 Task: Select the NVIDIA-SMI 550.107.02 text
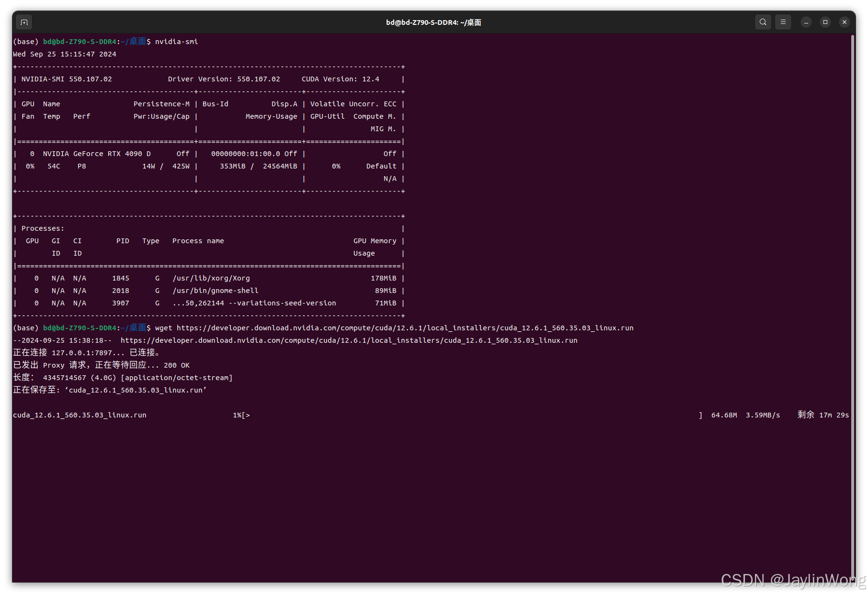[x=67, y=79]
